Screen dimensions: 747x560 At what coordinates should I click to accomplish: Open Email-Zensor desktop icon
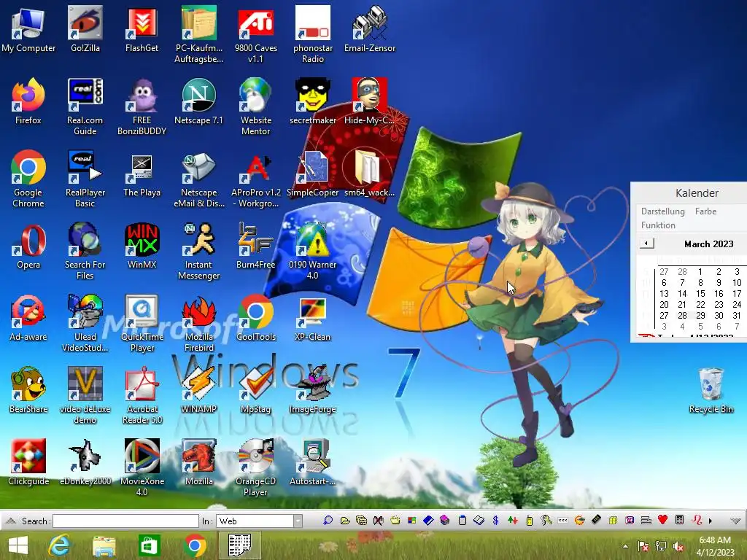(370, 29)
